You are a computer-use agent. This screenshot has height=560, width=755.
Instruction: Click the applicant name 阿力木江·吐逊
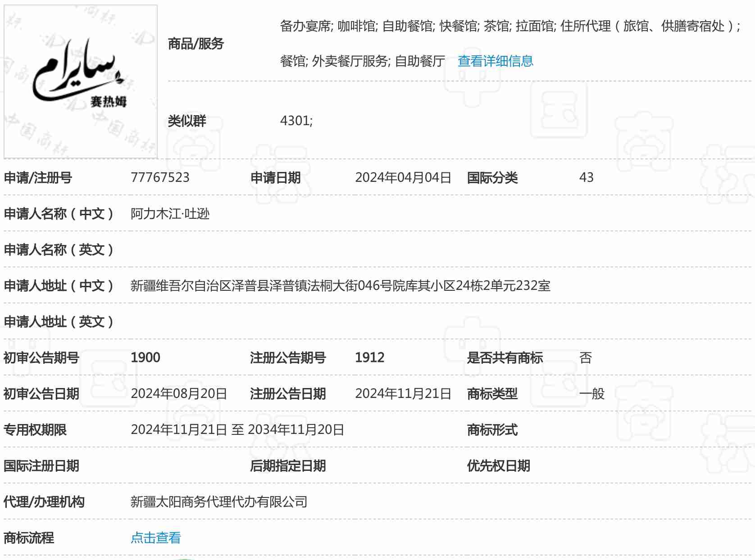point(170,213)
